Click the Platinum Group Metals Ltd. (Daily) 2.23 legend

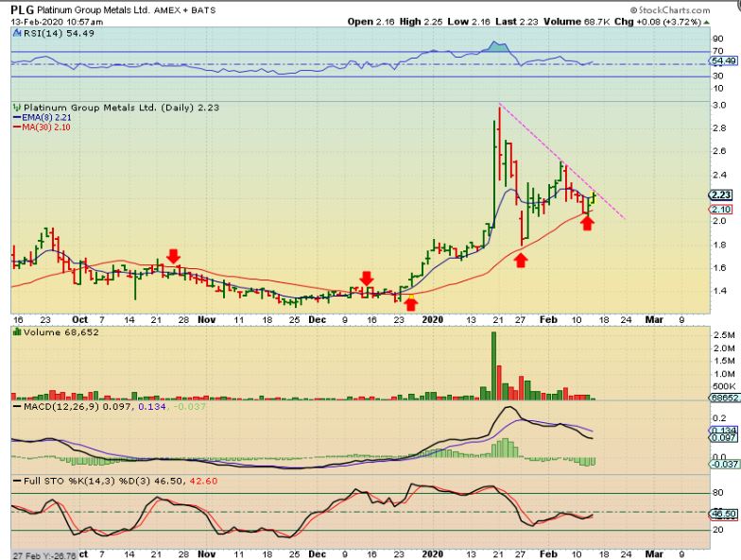pyautogui.click(x=121, y=108)
